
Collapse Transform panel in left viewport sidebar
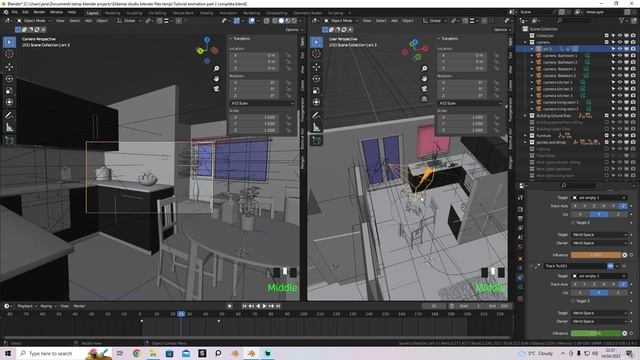(x=231, y=38)
